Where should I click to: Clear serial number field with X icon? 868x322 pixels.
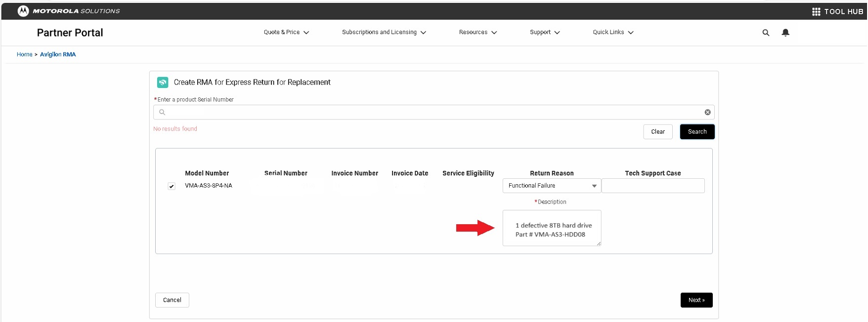click(707, 112)
